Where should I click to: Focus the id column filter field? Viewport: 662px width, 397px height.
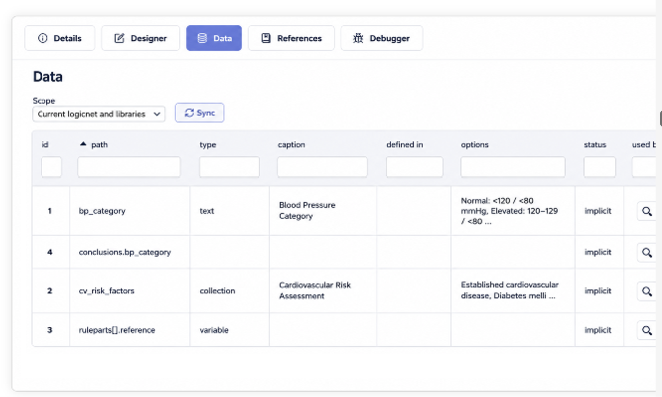point(52,167)
